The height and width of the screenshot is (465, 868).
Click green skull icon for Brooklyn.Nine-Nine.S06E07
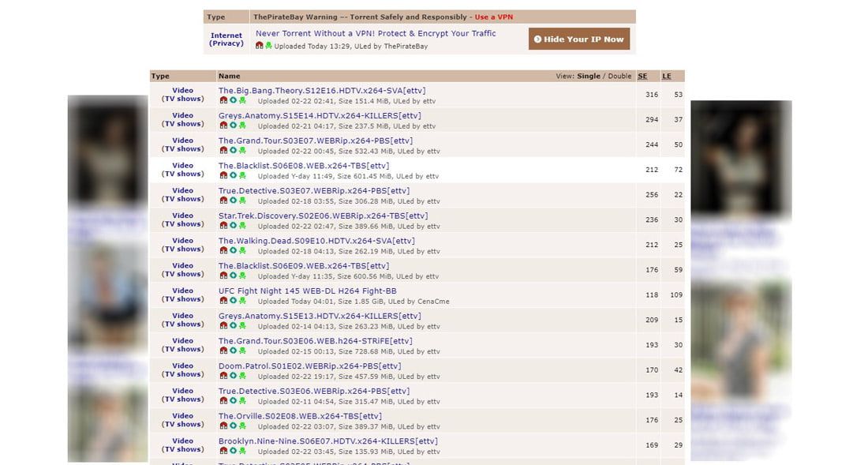pos(242,451)
